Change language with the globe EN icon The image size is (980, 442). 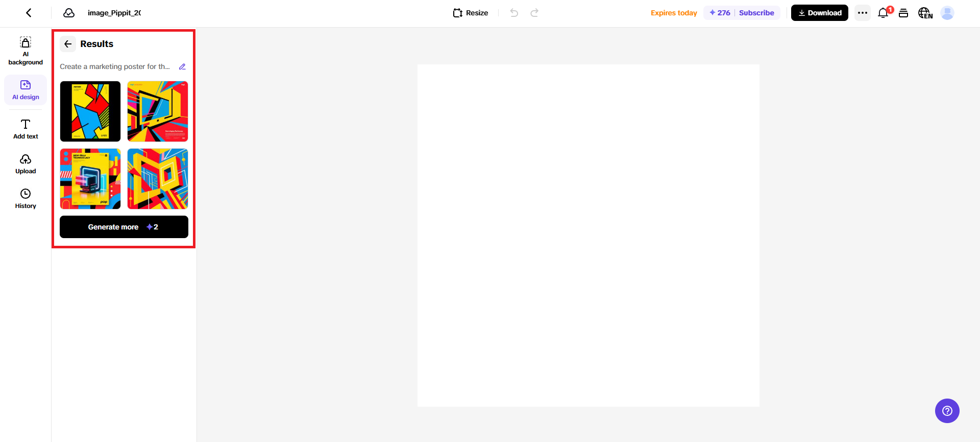(925, 13)
